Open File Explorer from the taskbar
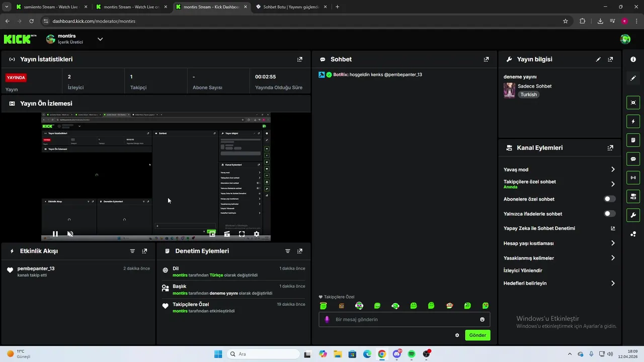This screenshot has height=362, width=644. pyautogui.click(x=338, y=354)
